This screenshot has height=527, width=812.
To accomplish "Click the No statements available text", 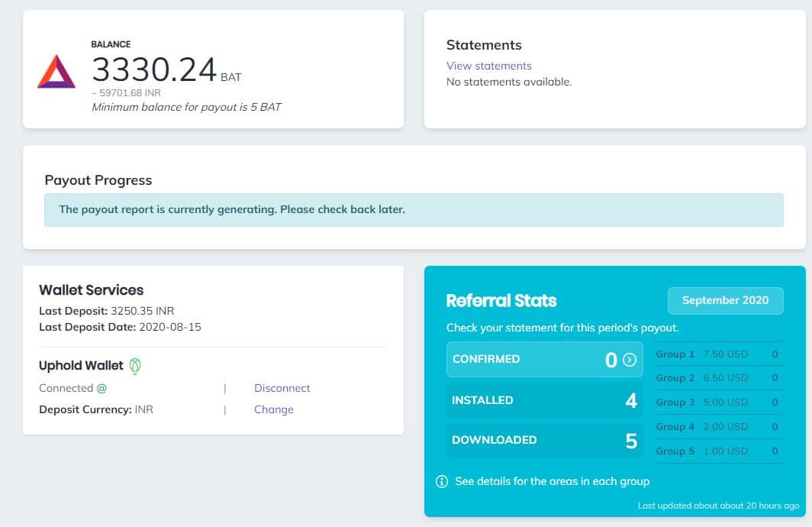I will [x=509, y=82].
